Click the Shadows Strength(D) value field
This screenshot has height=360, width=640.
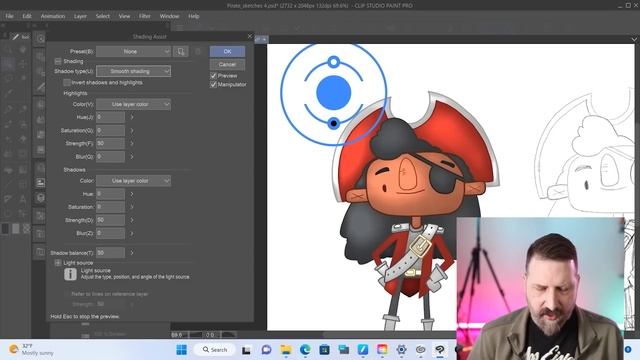coord(110,220)
